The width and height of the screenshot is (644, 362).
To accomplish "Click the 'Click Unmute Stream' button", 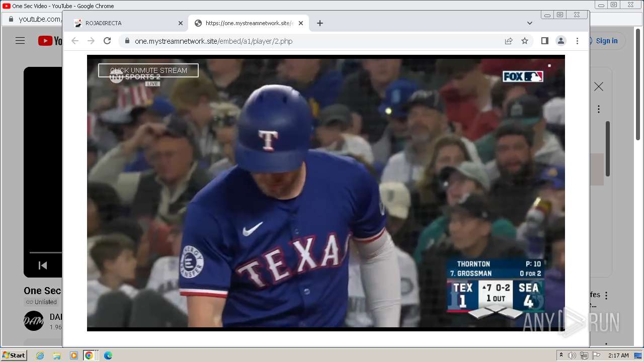I will tap(148, 70).
